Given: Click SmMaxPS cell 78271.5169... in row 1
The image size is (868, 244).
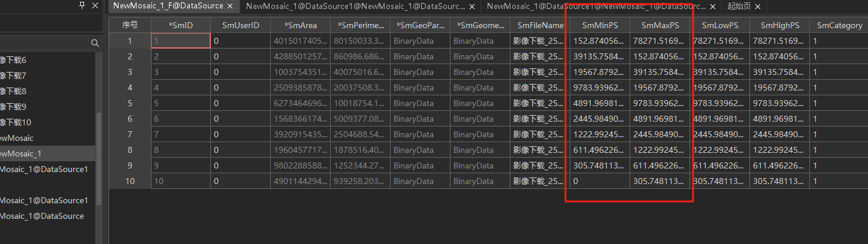Looking at the screenshot, I should coord(660,41).
